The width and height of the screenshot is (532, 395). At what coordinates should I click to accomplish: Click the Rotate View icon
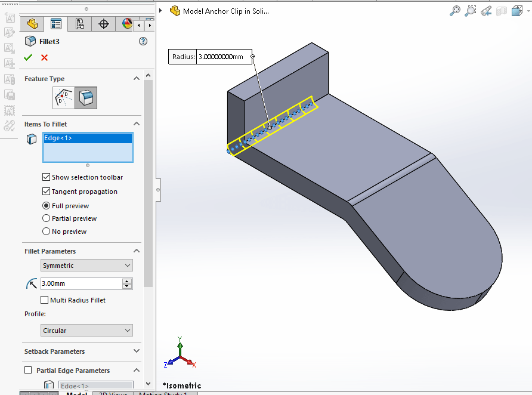tap(485, 10)
